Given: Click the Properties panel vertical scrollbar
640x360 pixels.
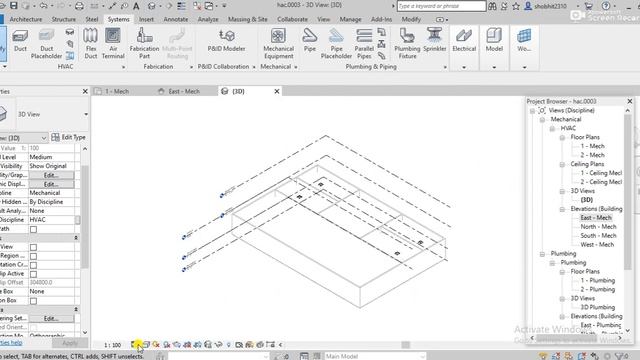Looking at the screenshot, I should pyautogui.click(x=85, y=216).
